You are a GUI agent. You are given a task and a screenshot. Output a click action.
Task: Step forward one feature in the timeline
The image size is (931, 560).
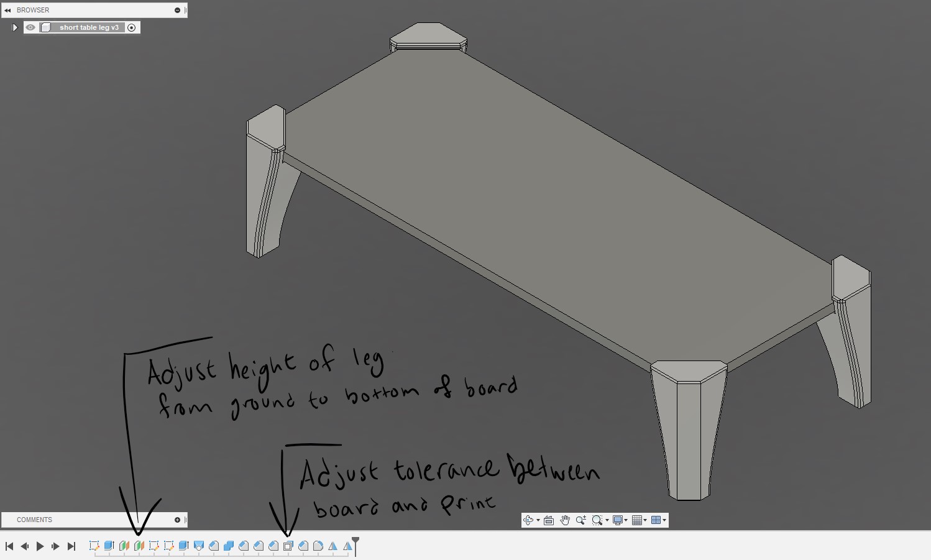55,546
